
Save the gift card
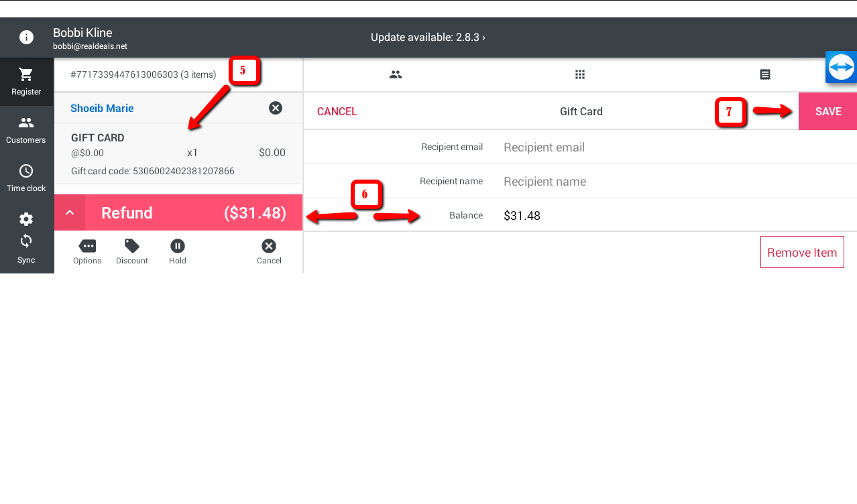pos(828,111)
